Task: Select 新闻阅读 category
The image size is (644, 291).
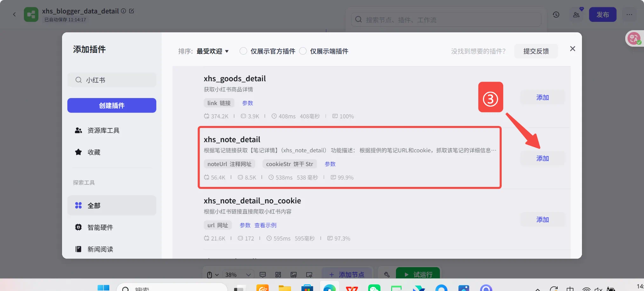Action: pyautogui.click(x=112, y=249)
